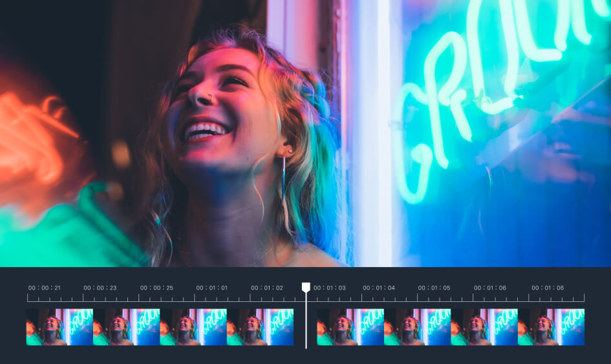This screenshot has width=611, height=364.
Task: Select the first clip thumbnail in the timeline
Action: tap(59, 327)
